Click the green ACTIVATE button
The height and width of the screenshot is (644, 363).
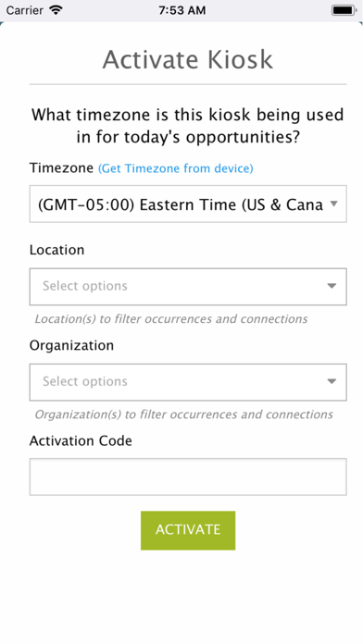tap(188, 530)
